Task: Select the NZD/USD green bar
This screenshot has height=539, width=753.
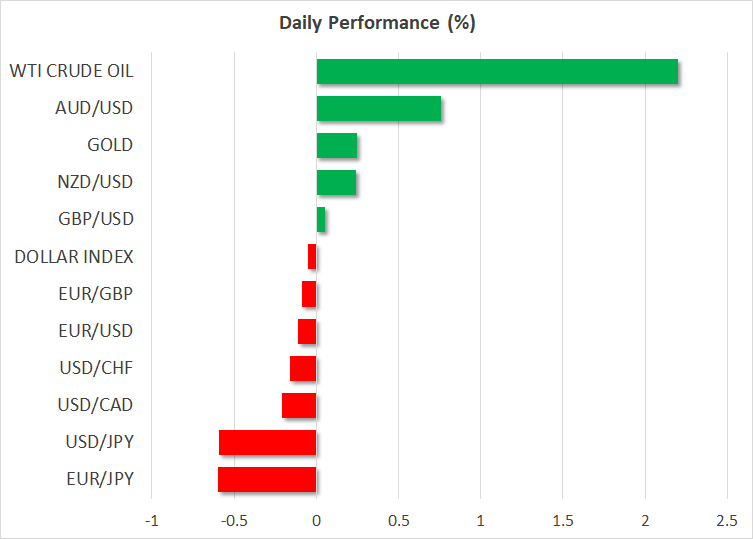Action: point(336,183)
